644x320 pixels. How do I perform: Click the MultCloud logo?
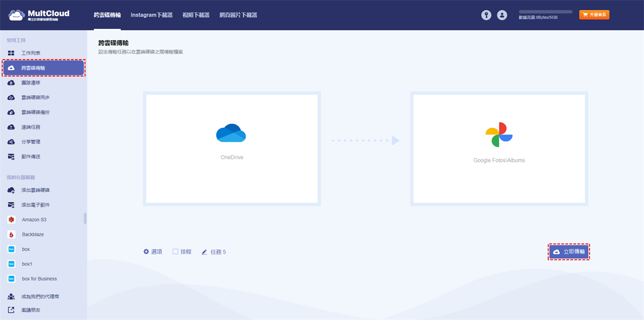[x=39, y=15]
